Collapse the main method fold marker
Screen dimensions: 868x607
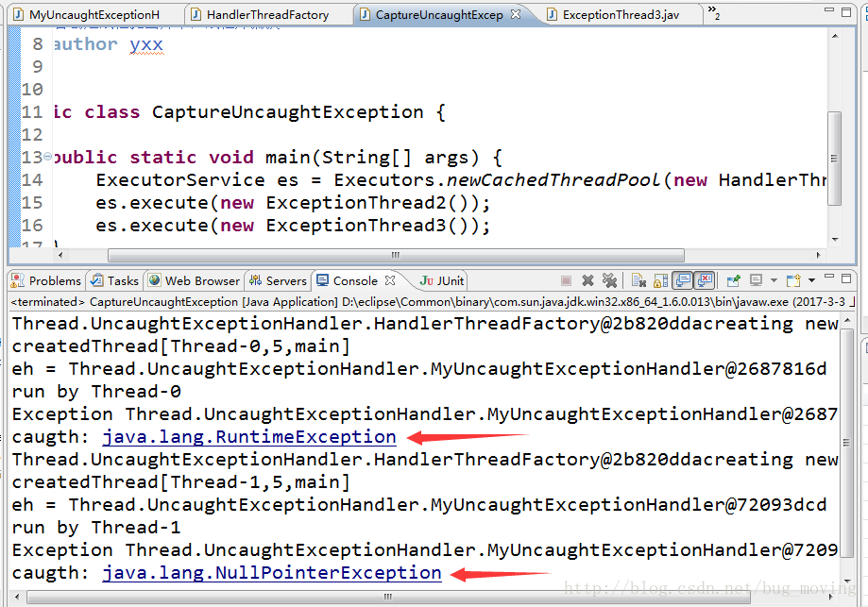point(47,157)
